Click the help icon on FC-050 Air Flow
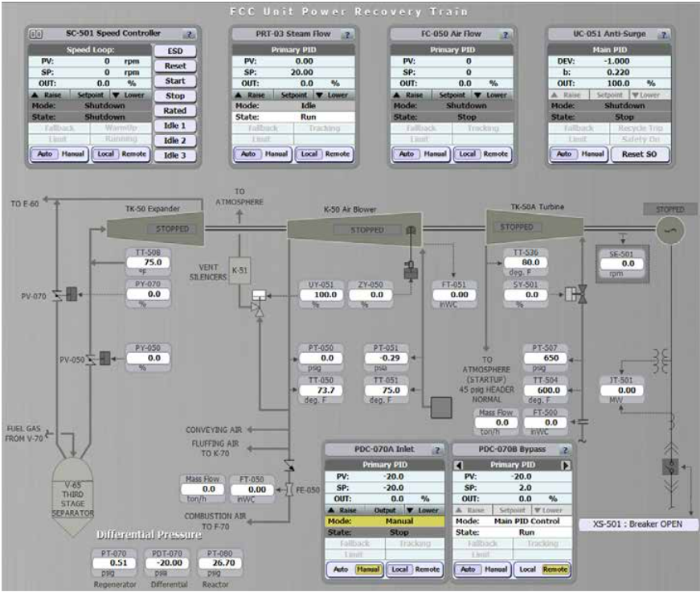Viewport: 700px width, 592px height. tap(504, 35)
